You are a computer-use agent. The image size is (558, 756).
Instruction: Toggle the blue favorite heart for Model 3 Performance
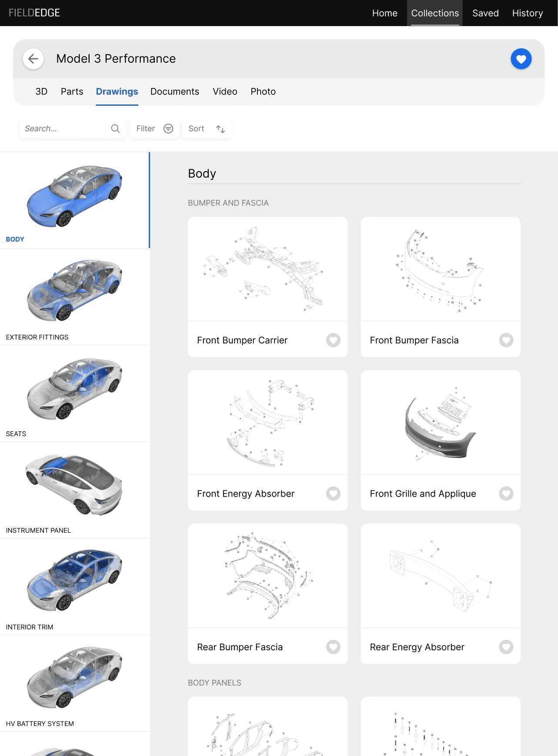521,59
